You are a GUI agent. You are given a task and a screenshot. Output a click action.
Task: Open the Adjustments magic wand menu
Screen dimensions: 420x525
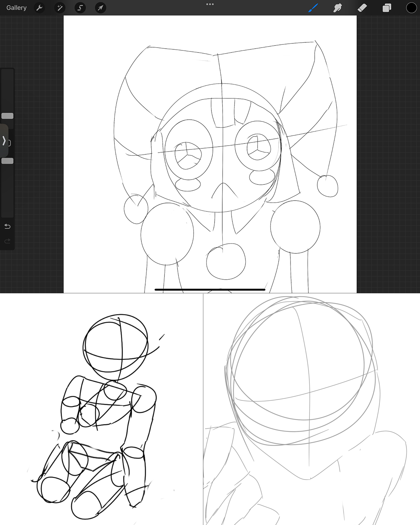click(x=60, y=8)
